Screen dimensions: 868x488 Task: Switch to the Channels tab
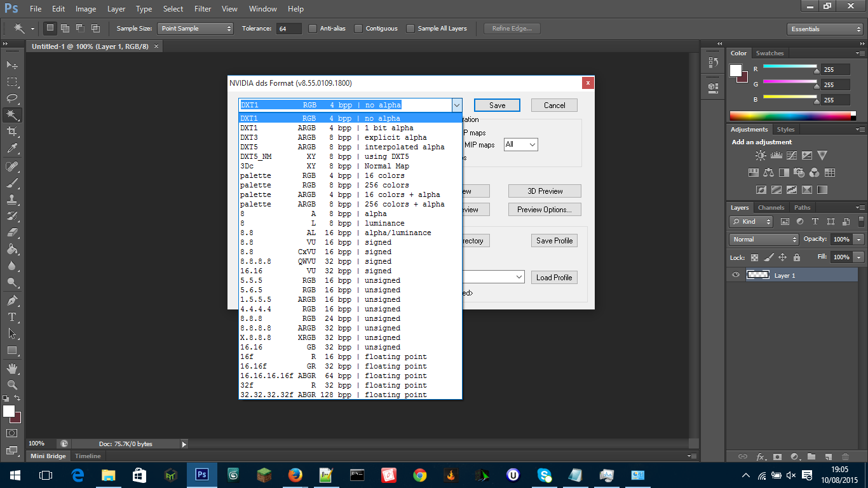771,208
